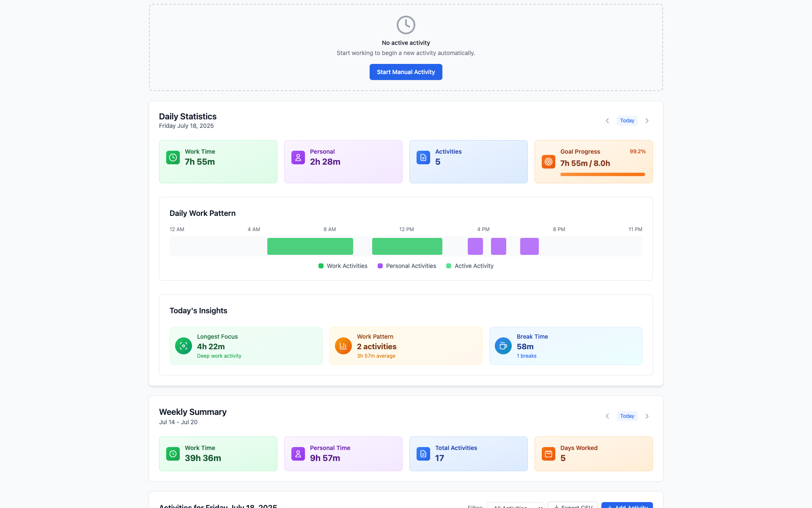Select the second purple personal block after 4 PM
Viewport: 812px width, 508px height.
[x=499, y=246]
